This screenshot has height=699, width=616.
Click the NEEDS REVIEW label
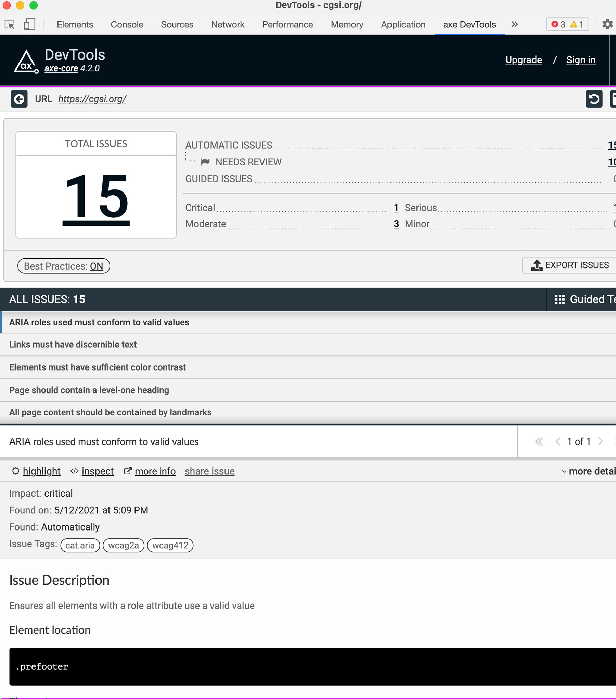tap(248, 162)
